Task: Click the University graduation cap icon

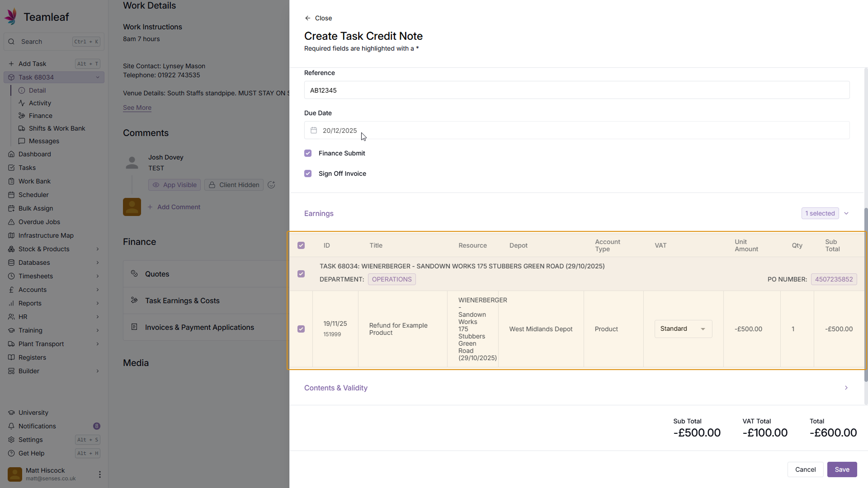Action: pyautogui.click(x=11, y=413)
